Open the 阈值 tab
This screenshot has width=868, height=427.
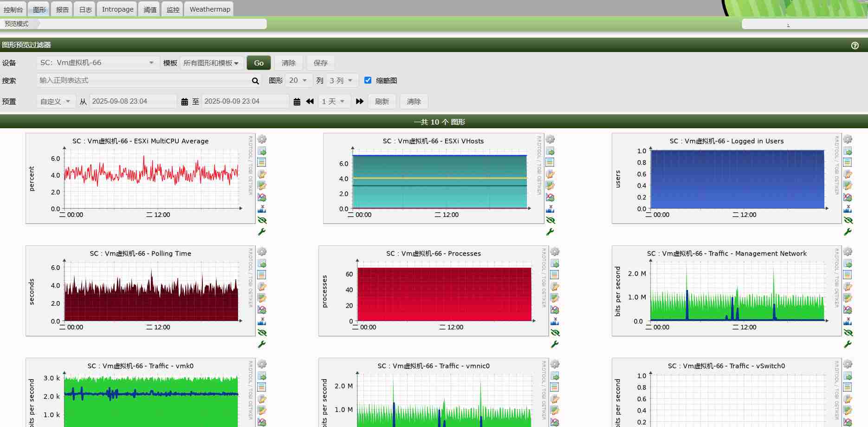(150, 9)
